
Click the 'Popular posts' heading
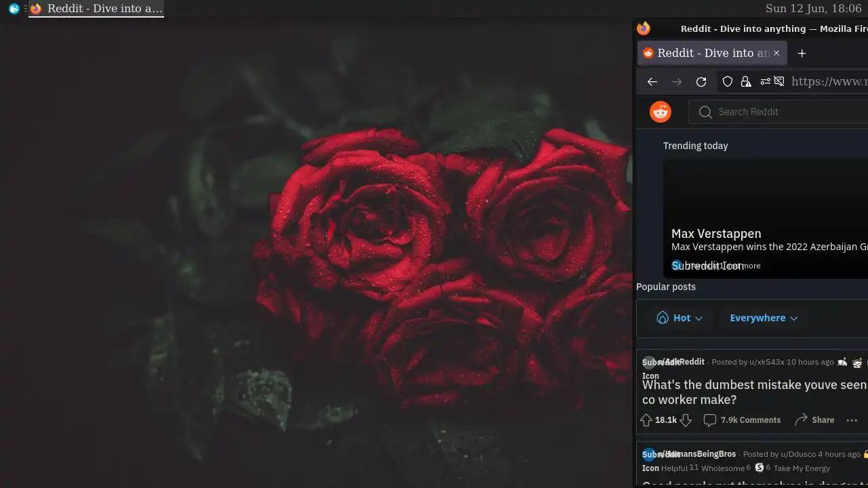666,287
